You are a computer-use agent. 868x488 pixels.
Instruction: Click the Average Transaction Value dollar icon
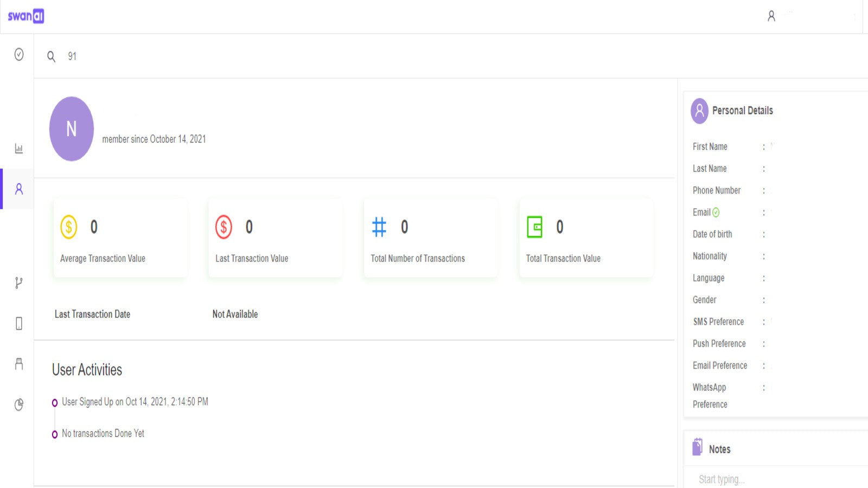(x=69, y=227)
